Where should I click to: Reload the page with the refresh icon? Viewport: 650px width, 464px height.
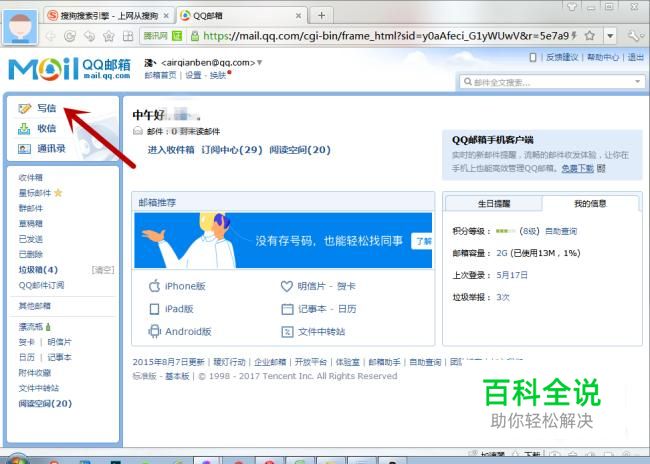(x=70, y=36)
